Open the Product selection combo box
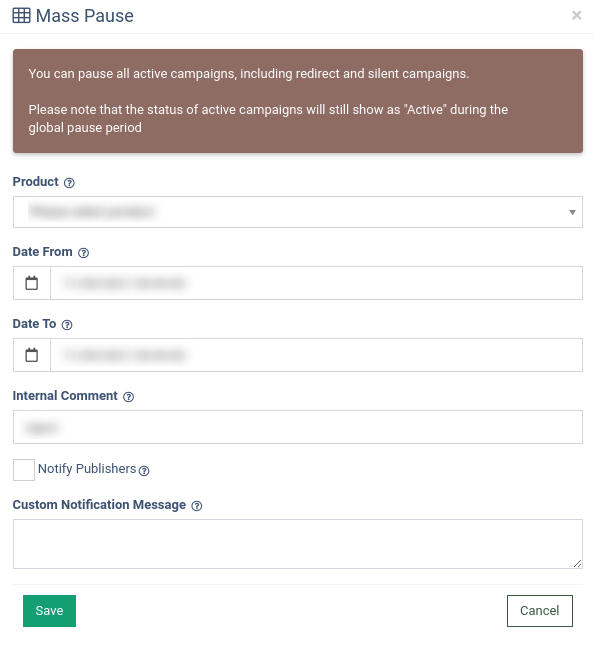The height and width of the screenshot is (647, 594). 298,212
